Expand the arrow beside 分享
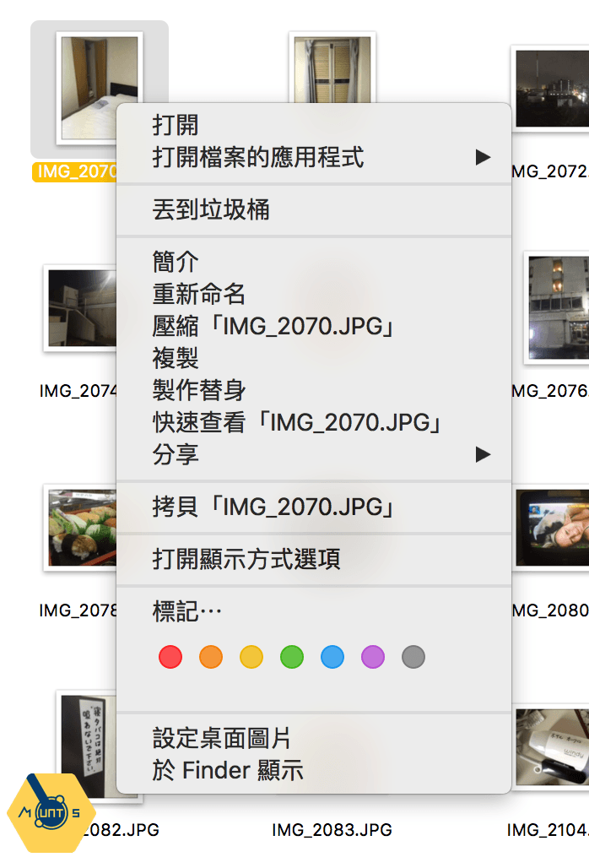 (x=483, y=454)
